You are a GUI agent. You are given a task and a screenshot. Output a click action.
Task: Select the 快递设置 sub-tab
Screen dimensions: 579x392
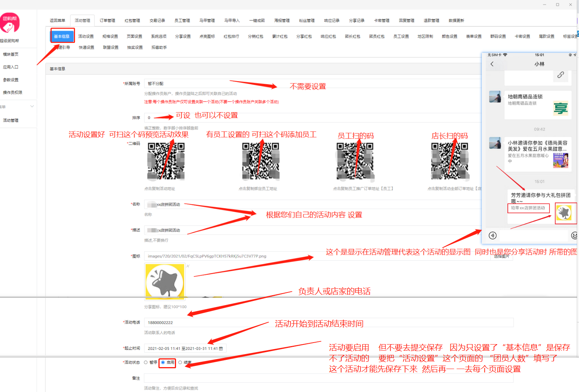86,47
